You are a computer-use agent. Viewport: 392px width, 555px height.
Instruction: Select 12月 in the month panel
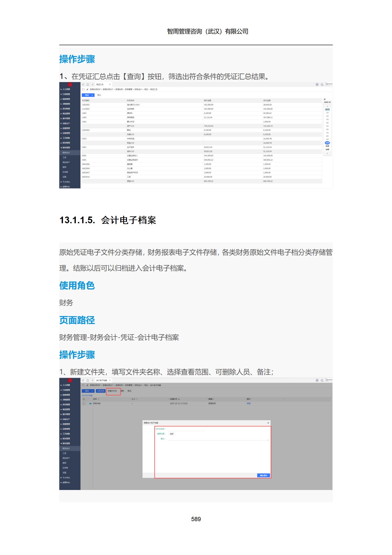pyautogui.click(x=327, y=150)
